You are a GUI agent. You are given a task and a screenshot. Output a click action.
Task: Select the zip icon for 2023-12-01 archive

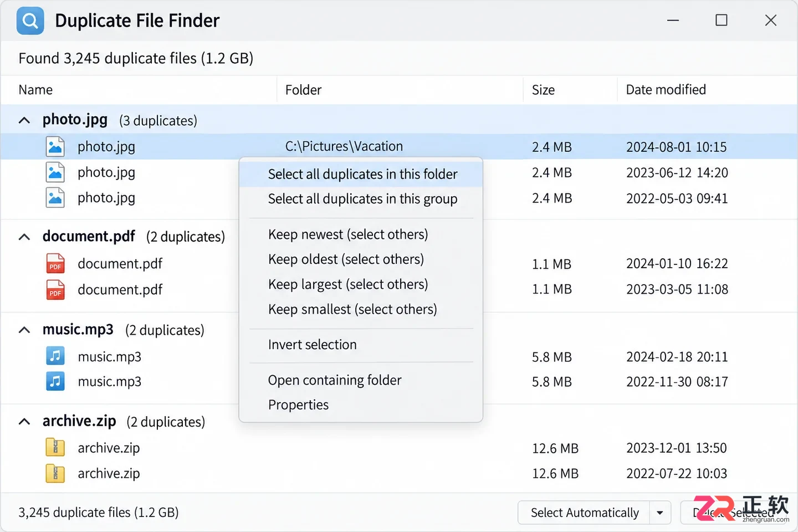pos(55,447)
